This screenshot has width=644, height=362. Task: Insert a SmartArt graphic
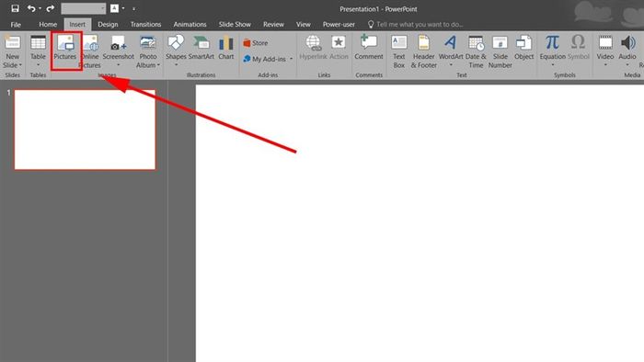coord(201,49)
